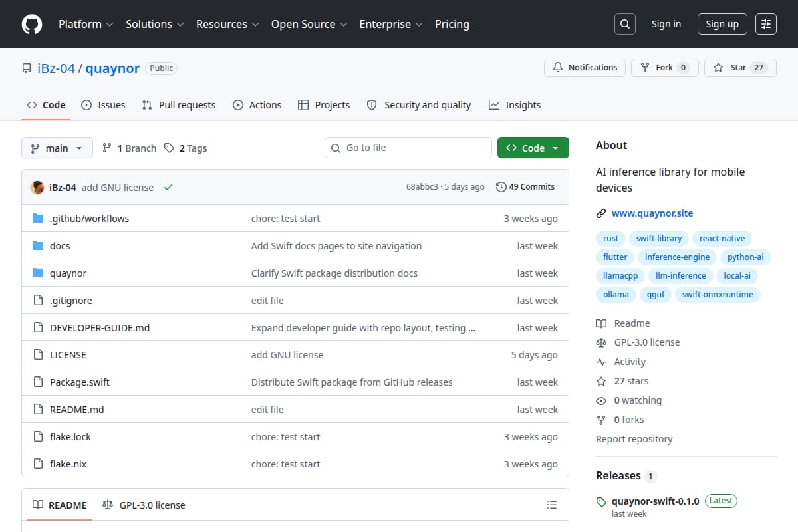Click the react-native topic tag
Viewport: 798px width, 532px height.
(x=722, y=238)
